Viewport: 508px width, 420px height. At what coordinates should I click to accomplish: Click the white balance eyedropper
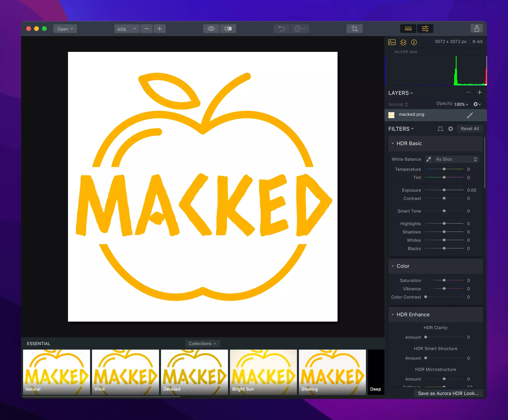[428, 159]
